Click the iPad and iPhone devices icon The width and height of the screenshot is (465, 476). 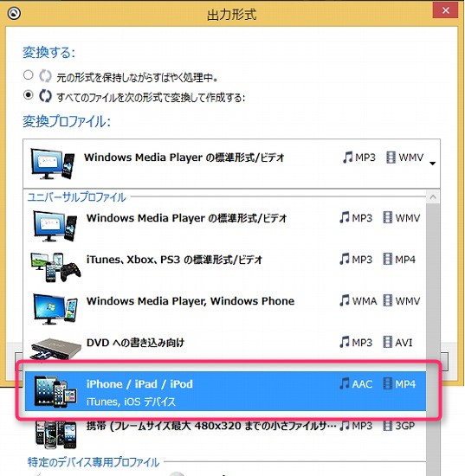(x=55, y=391)
